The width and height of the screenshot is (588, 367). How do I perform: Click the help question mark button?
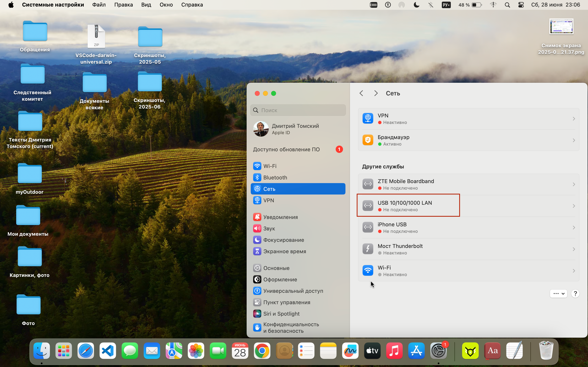click(x=575, y=293)
